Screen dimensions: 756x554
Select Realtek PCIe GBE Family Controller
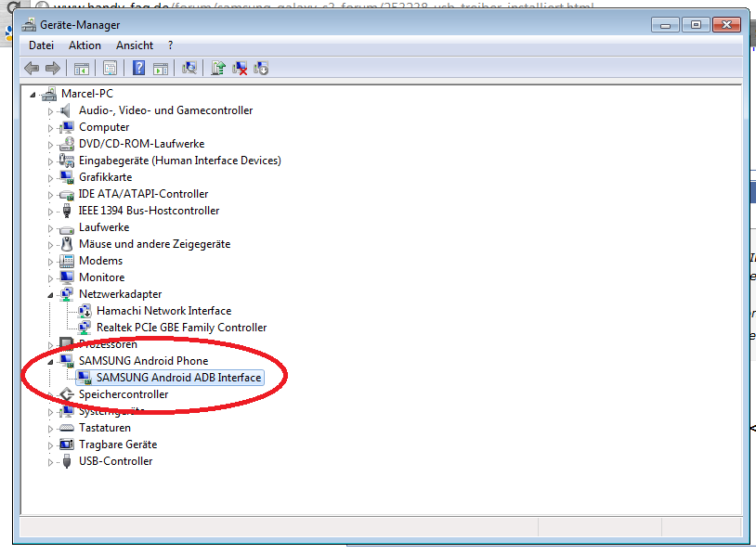pos(181,328)
